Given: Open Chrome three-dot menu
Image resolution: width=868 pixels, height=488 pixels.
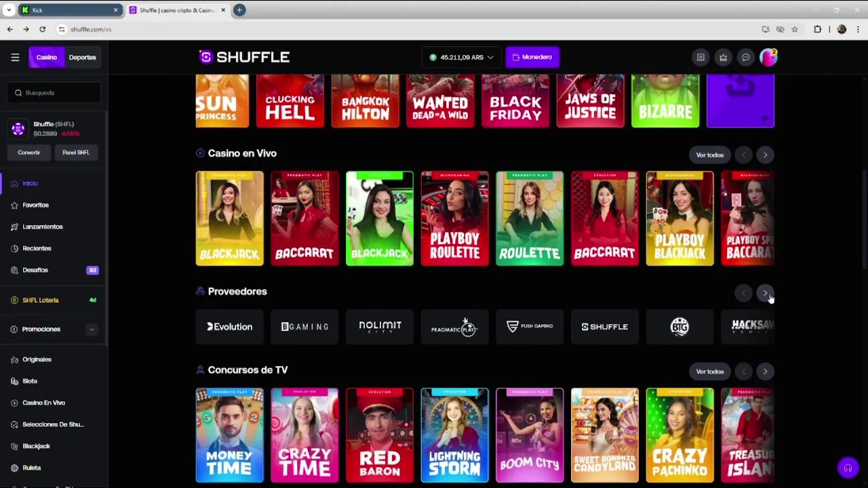Looking at the screenshot, I should (858, 29).
